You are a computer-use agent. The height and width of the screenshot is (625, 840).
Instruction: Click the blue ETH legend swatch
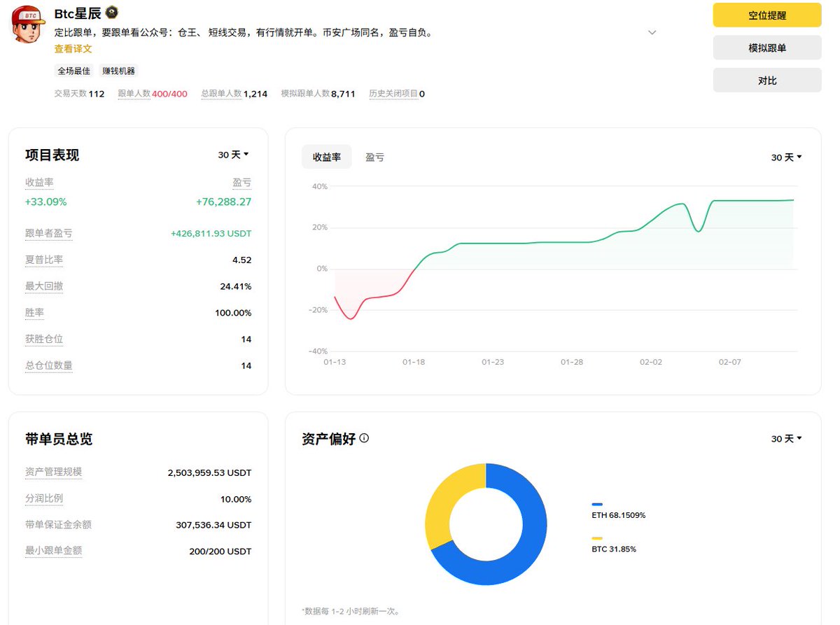click(597, 504)
